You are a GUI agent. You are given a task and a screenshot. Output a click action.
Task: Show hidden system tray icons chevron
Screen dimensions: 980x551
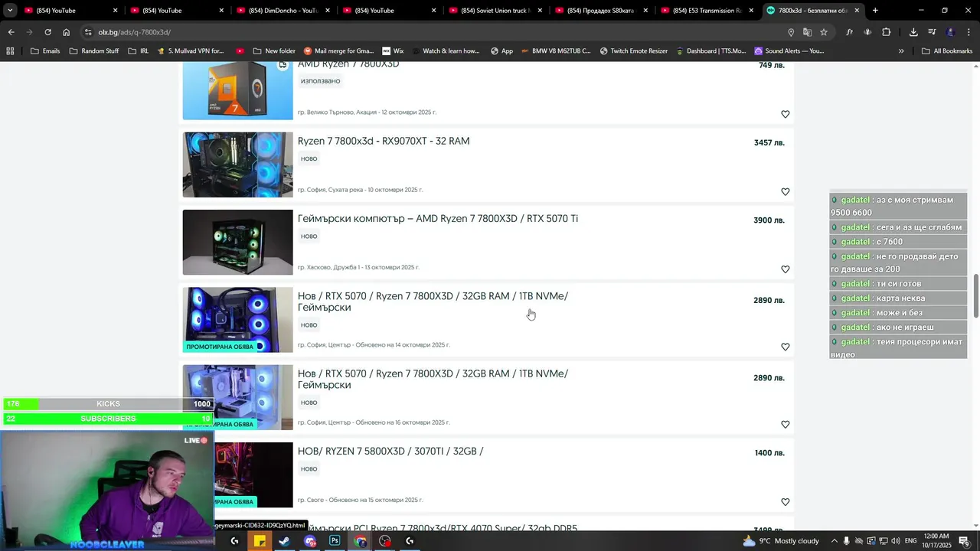coord(835,541)
